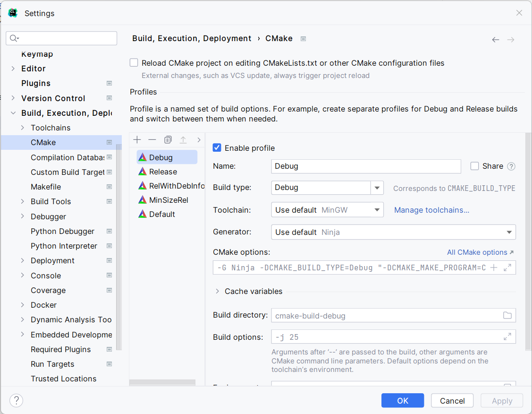Click project-level icon next to Makefile

[x=109, y=187]
